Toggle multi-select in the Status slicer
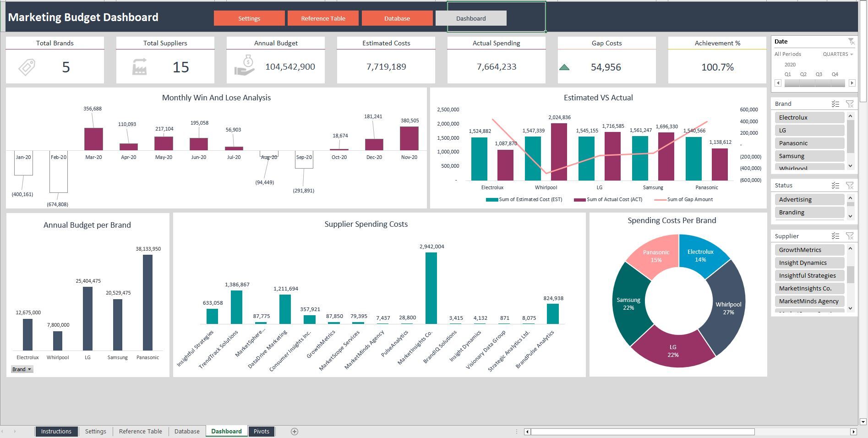This screenshot has height=438, width=868. click(835, 186)
